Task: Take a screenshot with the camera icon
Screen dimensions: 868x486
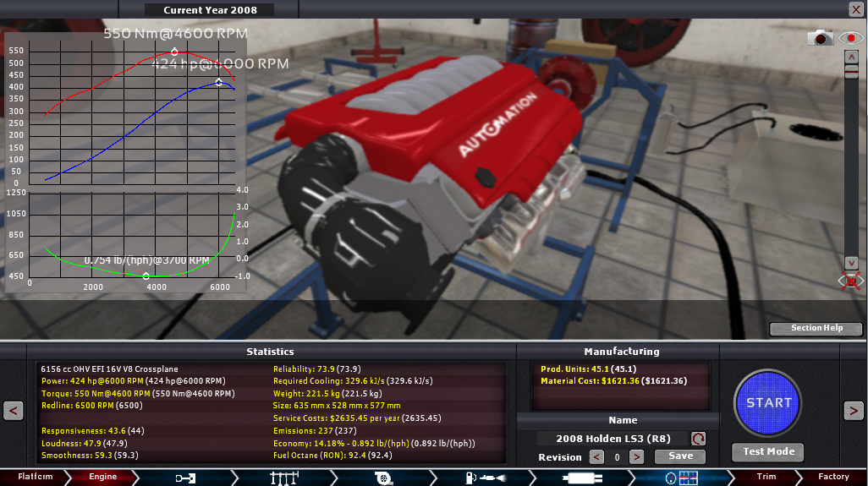Action: click(820, 38)
